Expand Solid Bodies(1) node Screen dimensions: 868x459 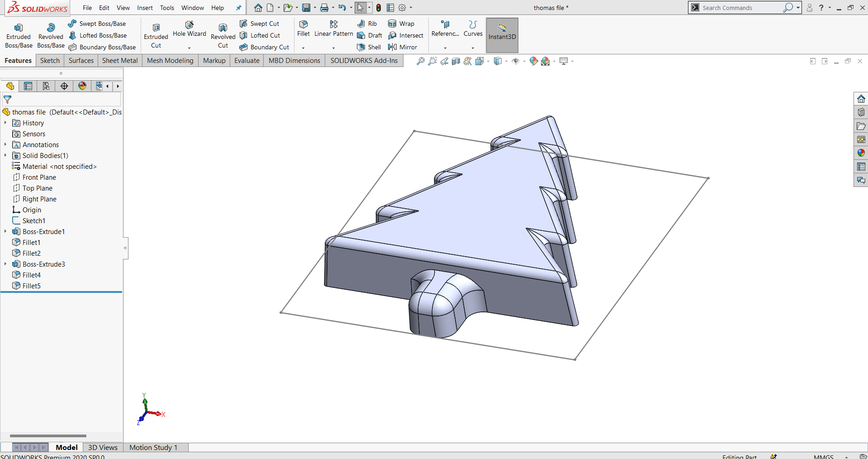5,155
